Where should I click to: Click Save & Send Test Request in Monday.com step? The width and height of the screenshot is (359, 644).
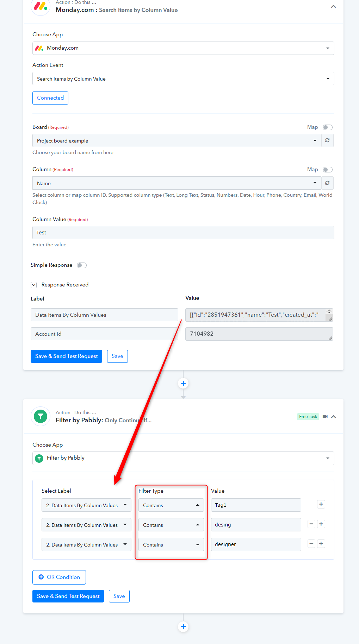click(66, 356)
